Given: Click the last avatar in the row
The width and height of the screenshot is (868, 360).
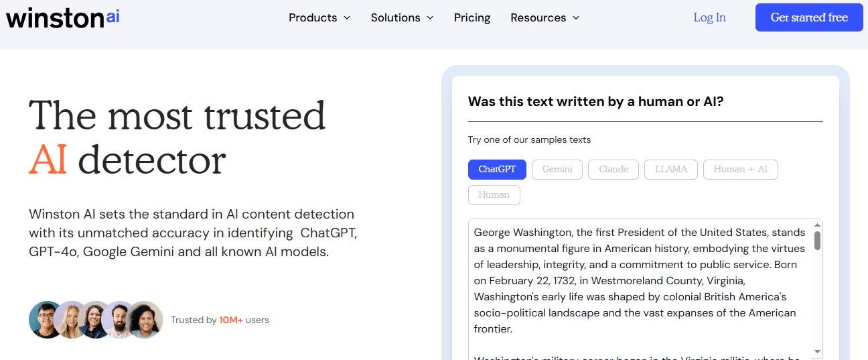Looking at the screenshot, I should 145,320.
